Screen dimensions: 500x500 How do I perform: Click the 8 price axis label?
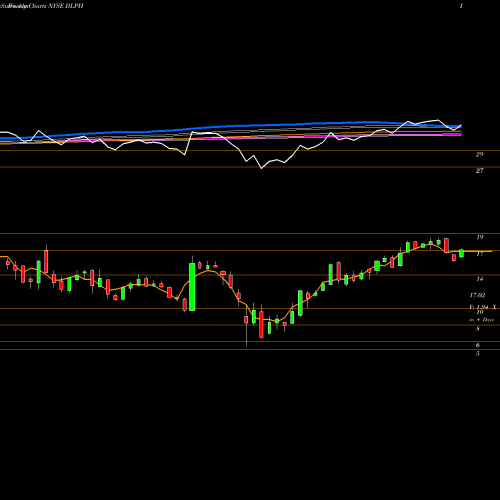click(478, 329)
